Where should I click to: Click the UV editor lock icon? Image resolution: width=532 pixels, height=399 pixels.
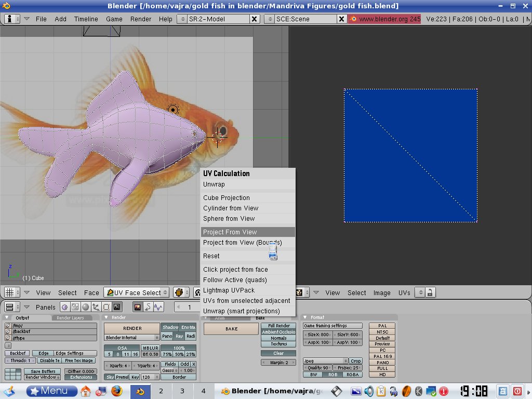tap(430, 292)
